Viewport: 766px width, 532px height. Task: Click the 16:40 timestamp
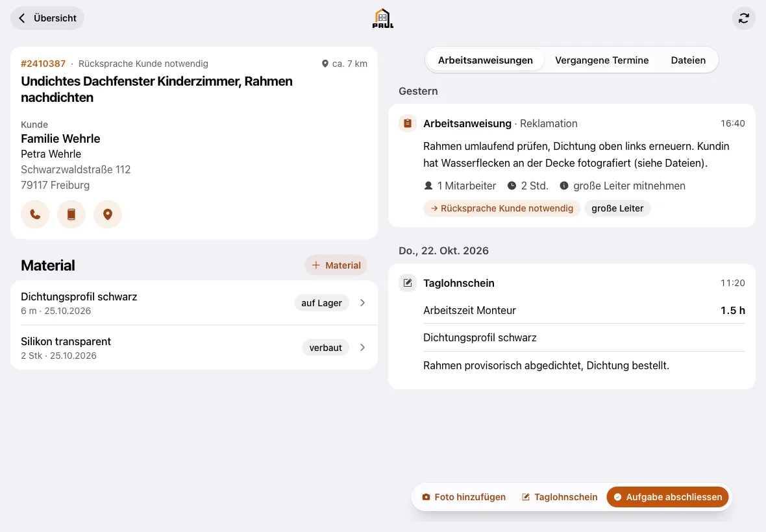(733, 123)
